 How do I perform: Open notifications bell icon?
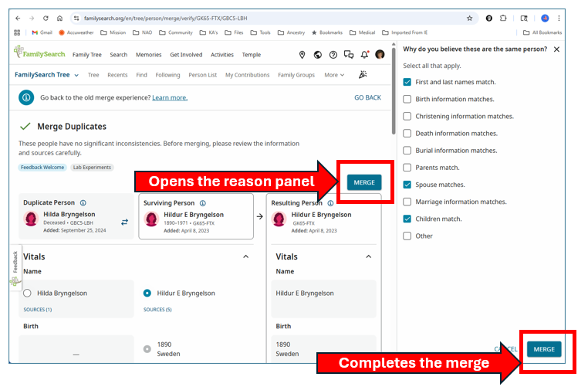[364, 55]
